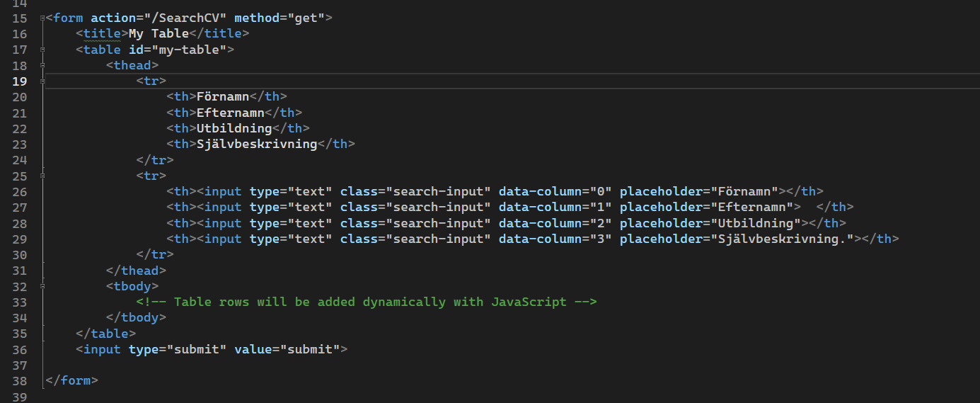Click the Utbildning header cell text

coord(234,128)
